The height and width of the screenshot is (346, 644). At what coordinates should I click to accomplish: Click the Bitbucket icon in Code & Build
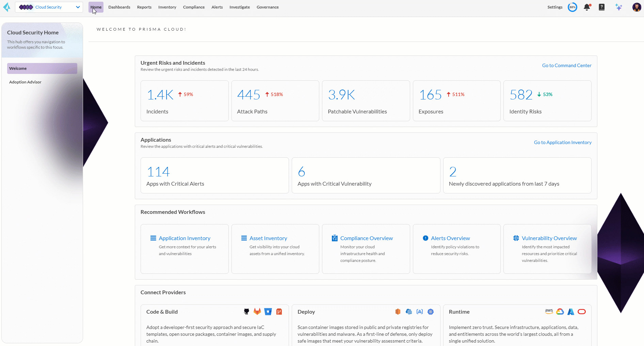pos(268,312)
